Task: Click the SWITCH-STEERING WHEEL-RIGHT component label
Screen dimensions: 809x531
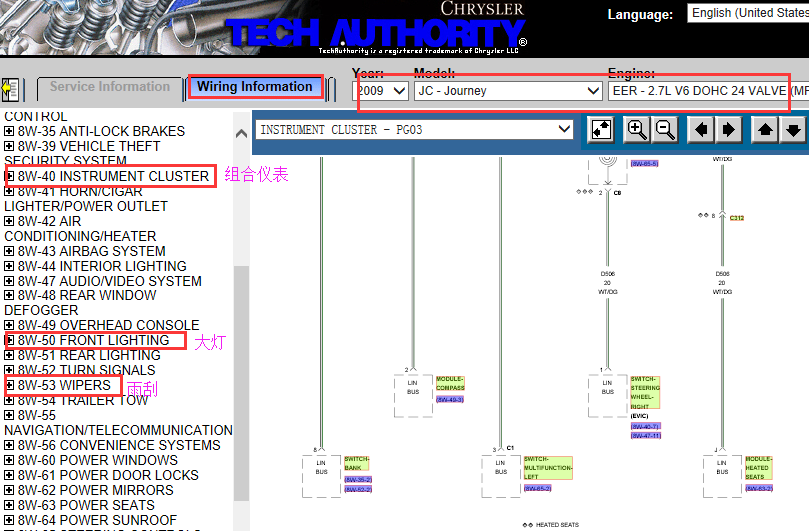Action: pyautogui.click(x=645, y=393)
